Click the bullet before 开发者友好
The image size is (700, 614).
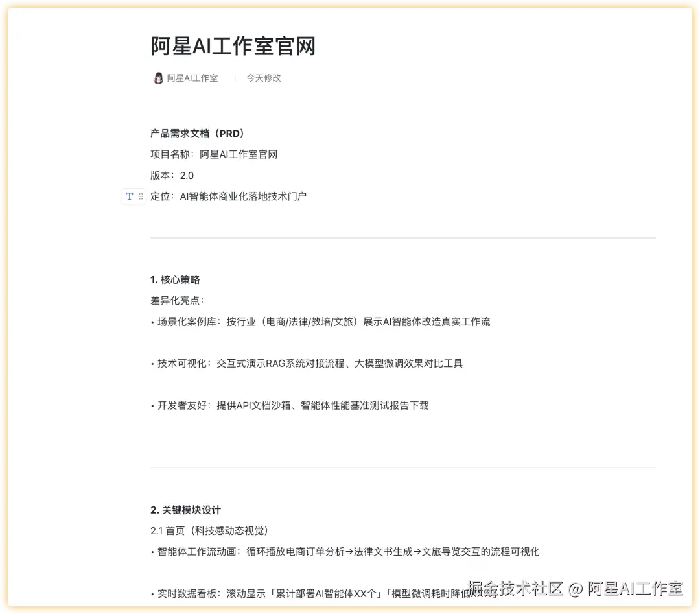[152, 405]
